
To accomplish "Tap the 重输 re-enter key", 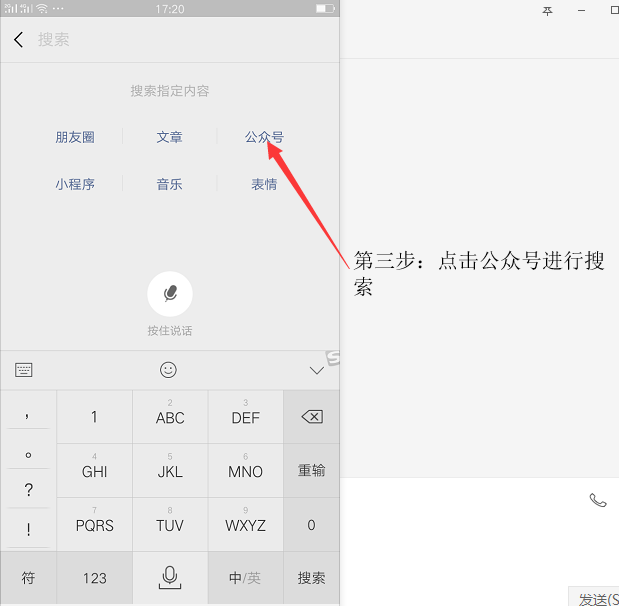I will point(311,470).
